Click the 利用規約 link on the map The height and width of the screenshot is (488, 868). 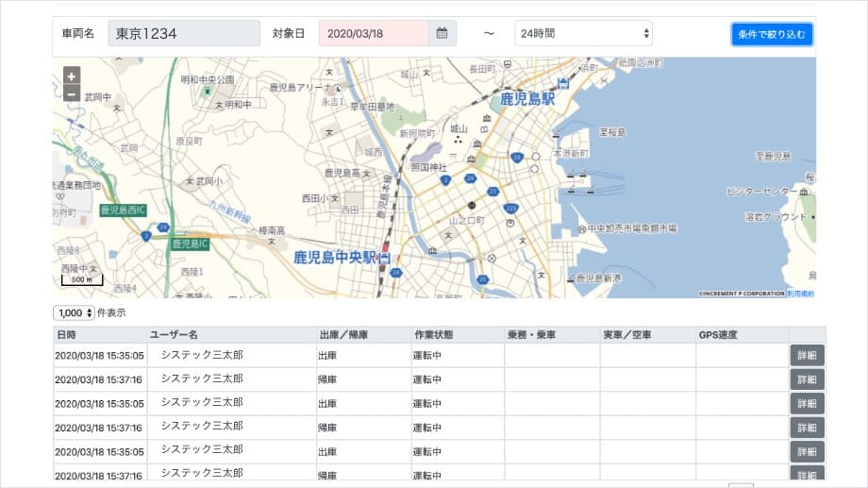(x=802, y=294)
